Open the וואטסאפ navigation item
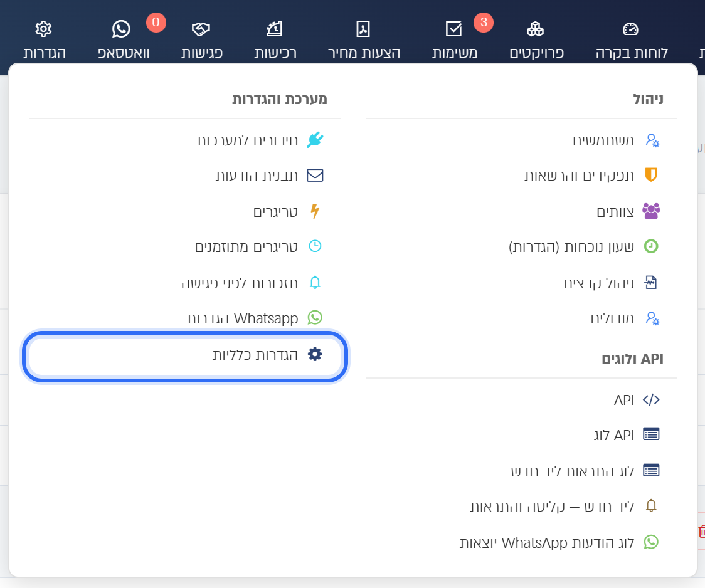This screenshot has width=705, height=588. [x=124, y=53]
